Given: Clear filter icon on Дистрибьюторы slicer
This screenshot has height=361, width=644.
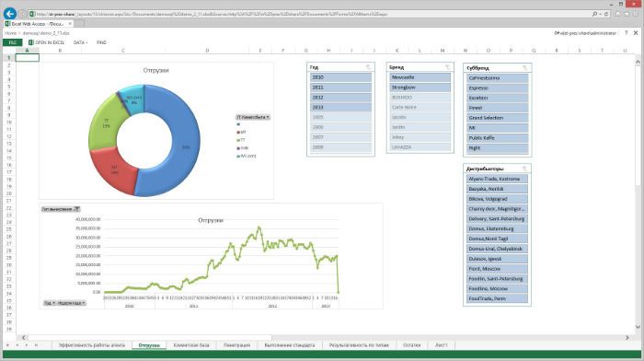Looking at the screenshot, I should (524, 169).
